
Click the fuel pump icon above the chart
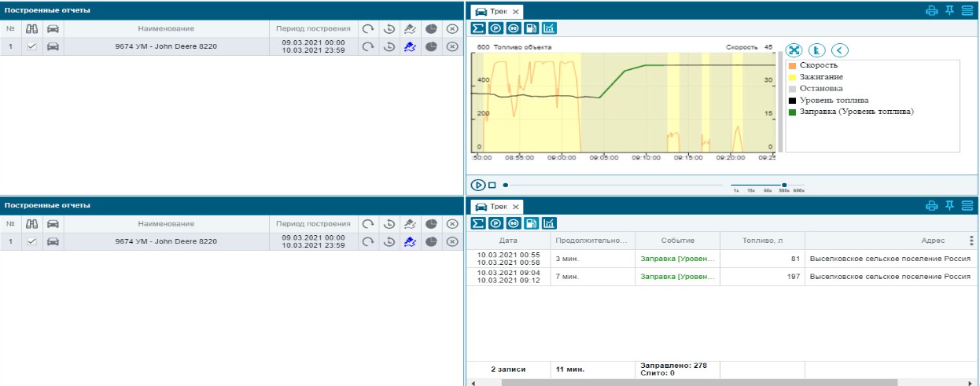[x=532, y=28]
